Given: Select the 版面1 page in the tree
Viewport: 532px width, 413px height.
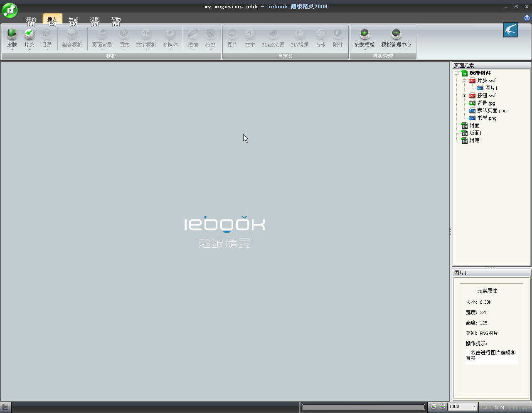Looking at the screenshot, I should pos(475,133).
